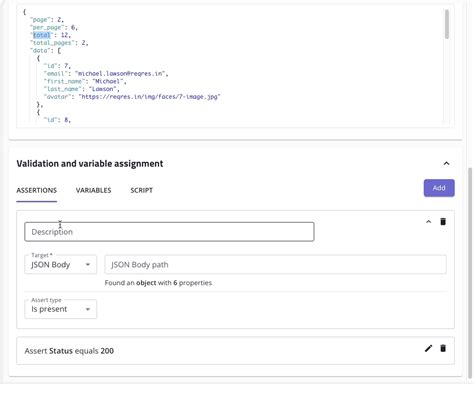Click the "Assert Status equals 200" text
This screenshot has width=474, height=394.
point(69,351)
